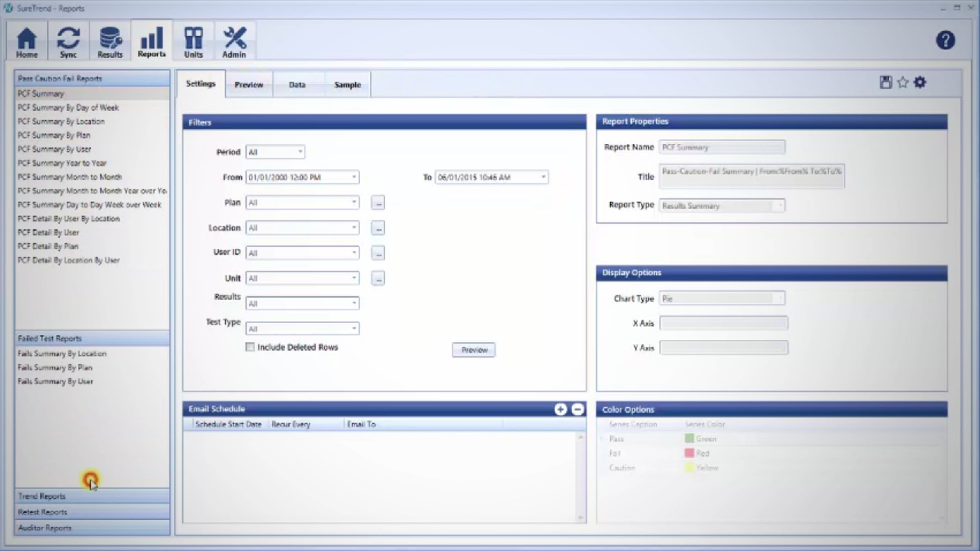
Task: Open Plan picker ellipsis button
Action: (378, 202)
